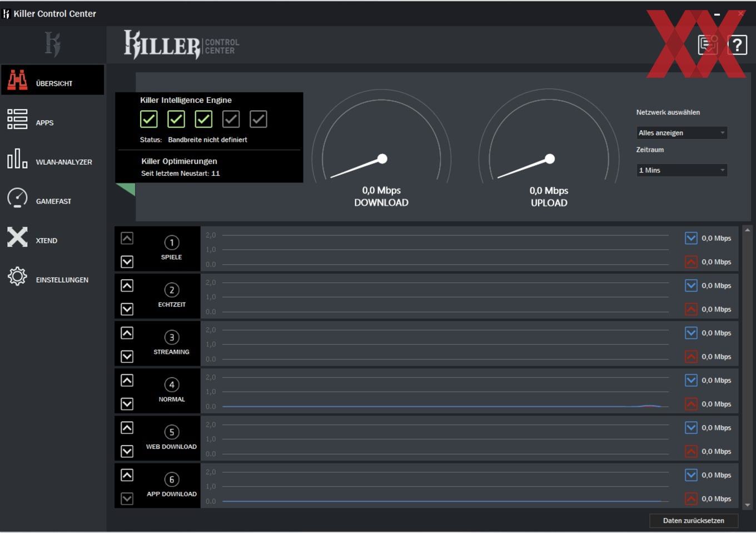Click the vertical scrollbar track
The image size is (756, 533).
coord(748,367)
